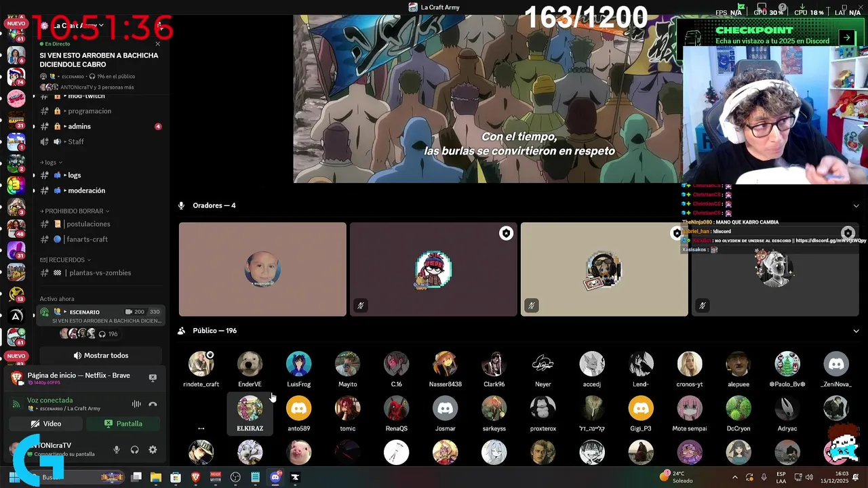The image size is (868, 488).
Task: Open the moderación channel
Action: coord(100,190)
